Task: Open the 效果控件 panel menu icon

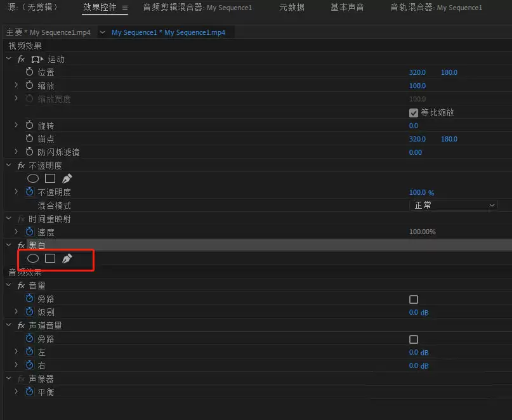Action: (x=125, y=8)
